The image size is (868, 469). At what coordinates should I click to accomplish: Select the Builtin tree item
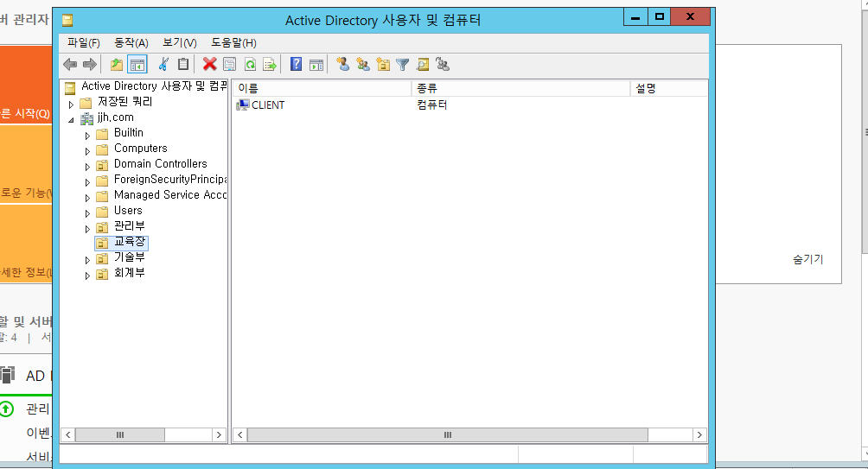tap(129, 133)
